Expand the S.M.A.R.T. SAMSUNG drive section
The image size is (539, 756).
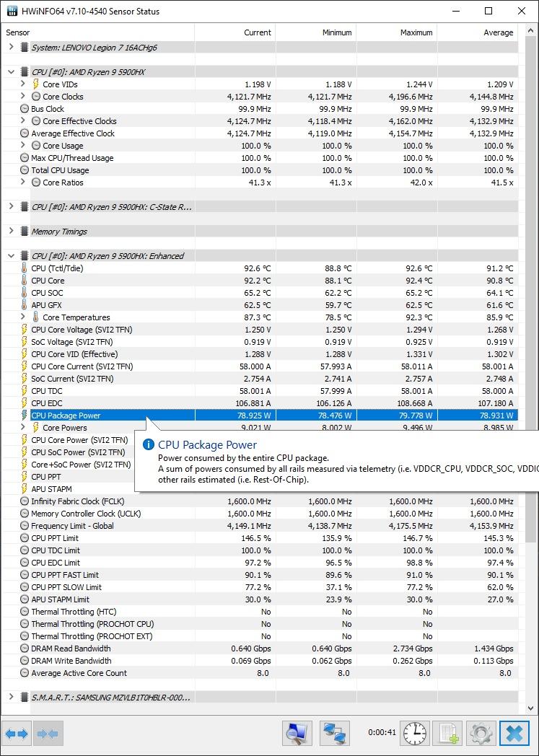coord(11,698)
